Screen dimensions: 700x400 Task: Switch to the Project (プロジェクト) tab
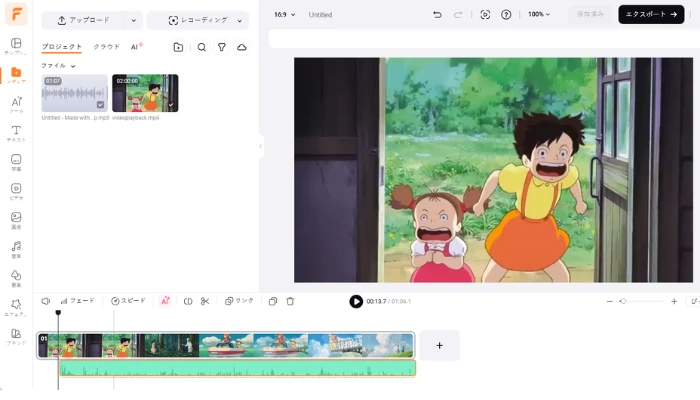click(x=62, y=47)
